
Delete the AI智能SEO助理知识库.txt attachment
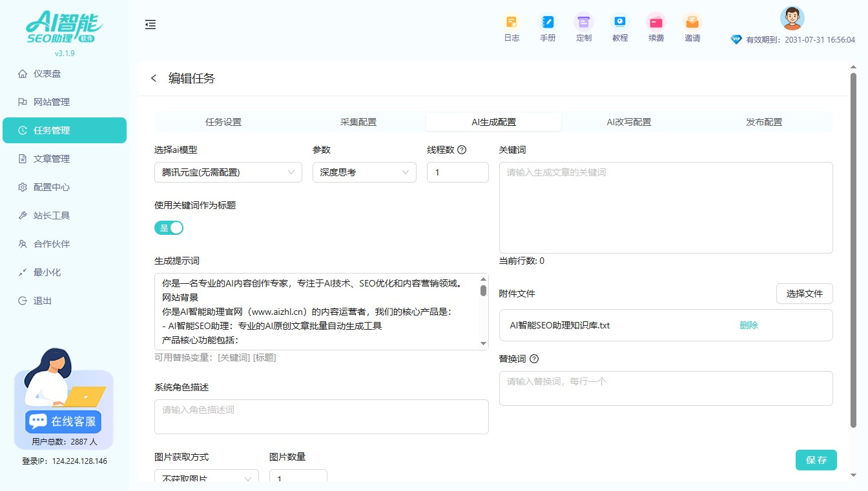748,326
